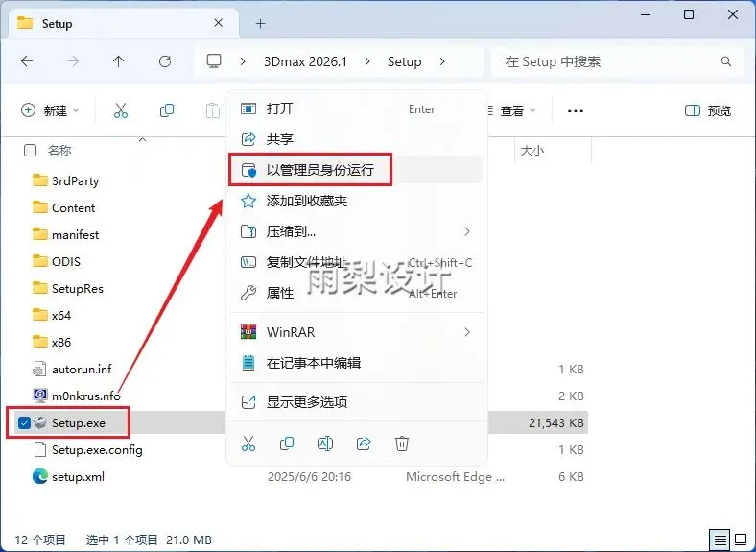The image size is (756, 552).
Task: Expand the 压缩到... submenu
Action: (466, 231)
